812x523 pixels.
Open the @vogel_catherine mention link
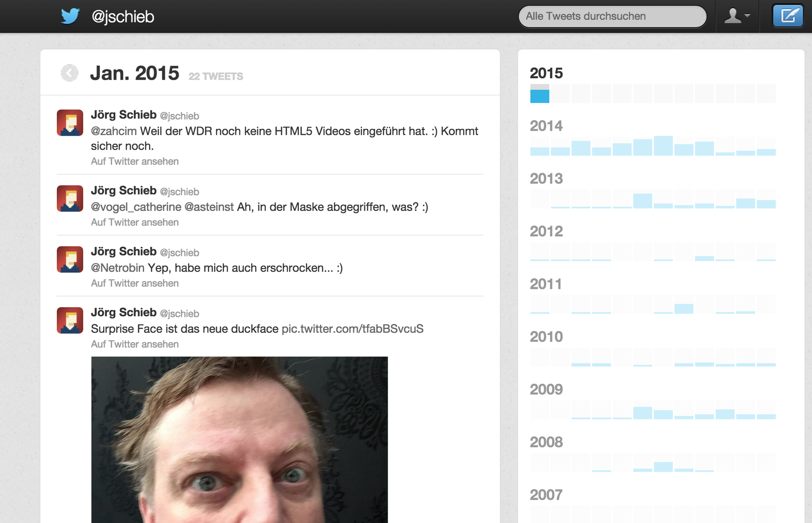point(136,207)
